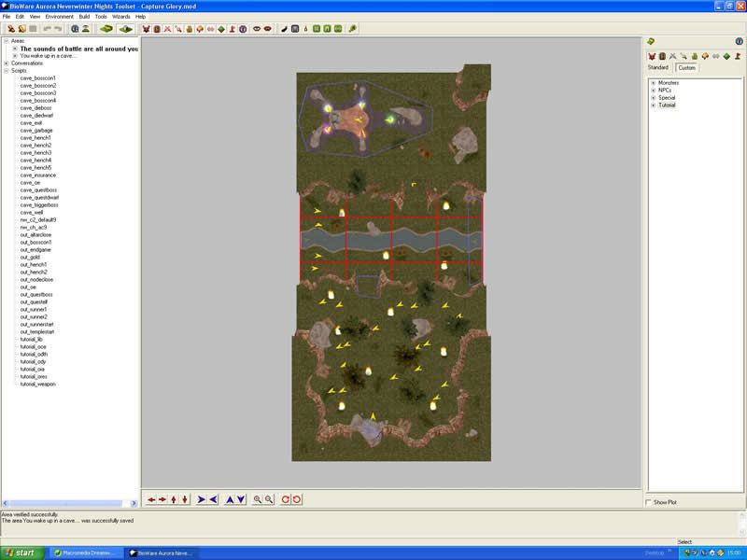Viewport: 747px width, 560px height.
Task: Tilt the camera with the blue down arrow
Action: coord(241,499)
